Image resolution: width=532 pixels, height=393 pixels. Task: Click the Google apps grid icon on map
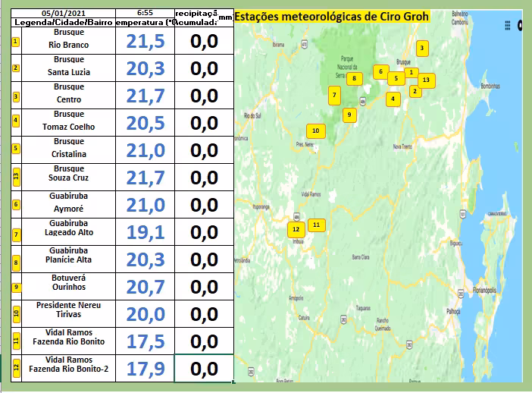coord(508,26)
